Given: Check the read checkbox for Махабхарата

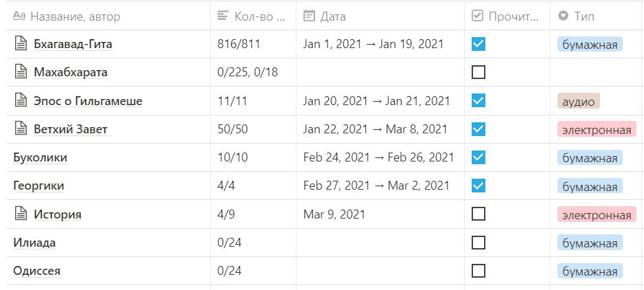Looking at the screenshot, I should point(479,72).
